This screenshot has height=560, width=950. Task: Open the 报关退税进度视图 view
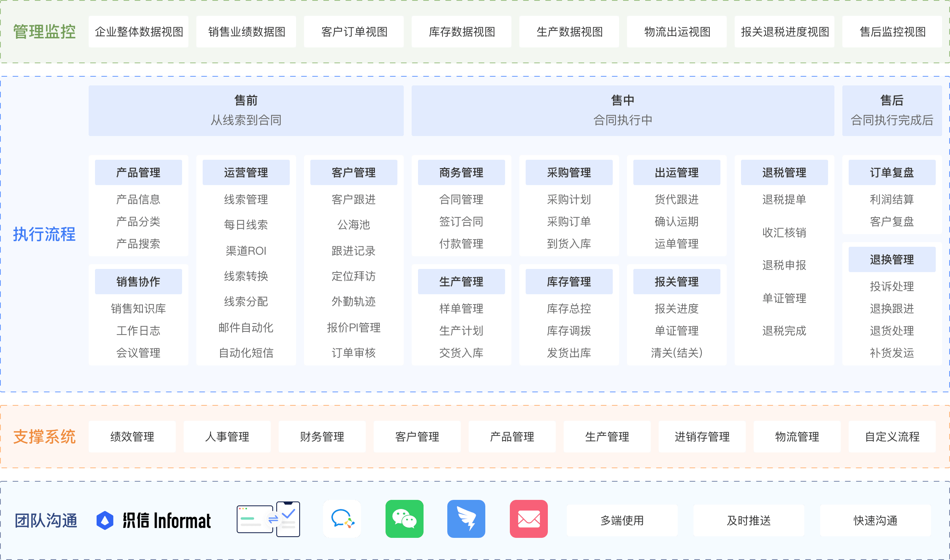(x=784, y=32)
